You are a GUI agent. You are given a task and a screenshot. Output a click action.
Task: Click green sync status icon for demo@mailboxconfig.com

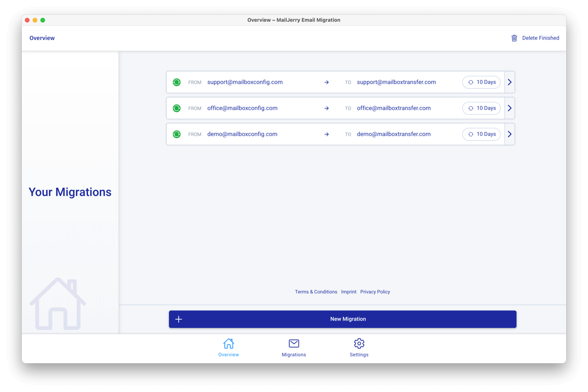click(177, 134)
